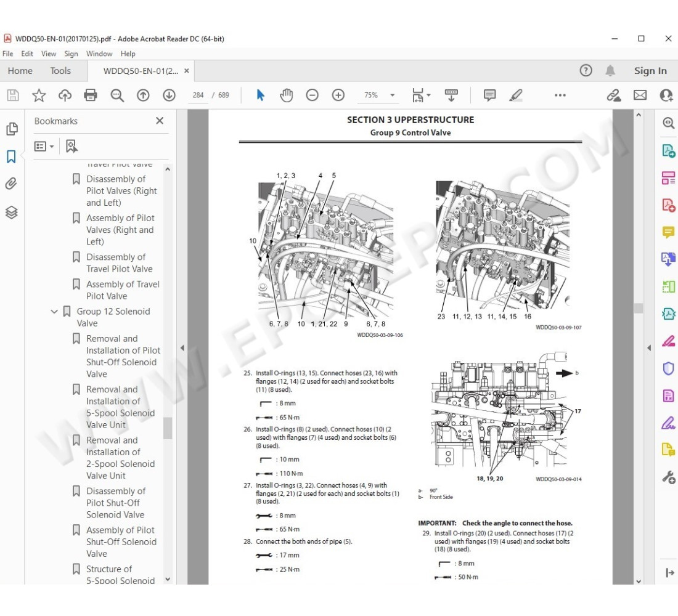
Task: Add a comment with sticky note icon
Action: click(x=489, y=95)
